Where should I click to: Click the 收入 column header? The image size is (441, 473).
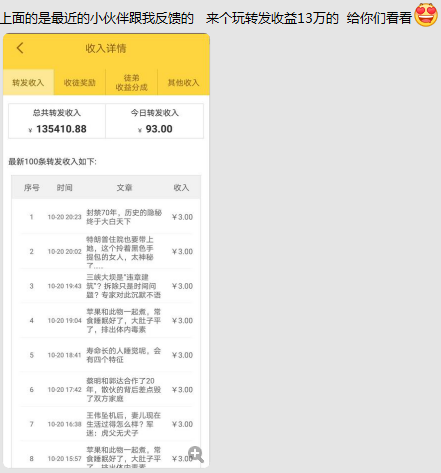[x=181, y=188]
